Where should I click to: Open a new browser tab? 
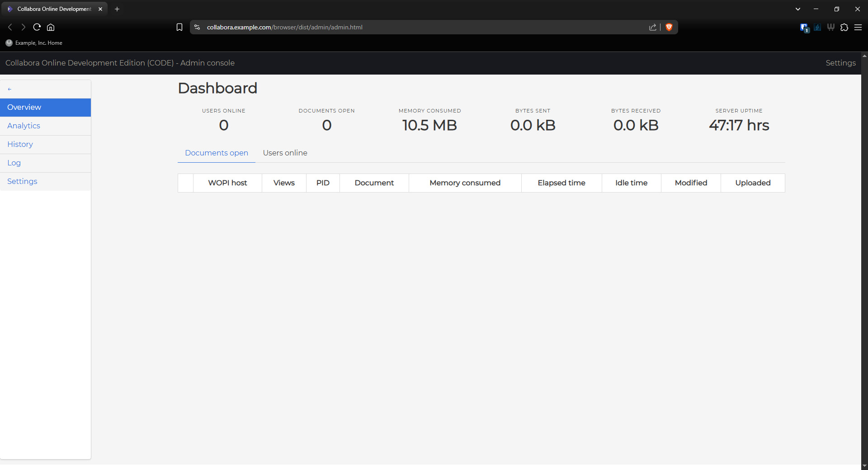[x=117, y=9]
